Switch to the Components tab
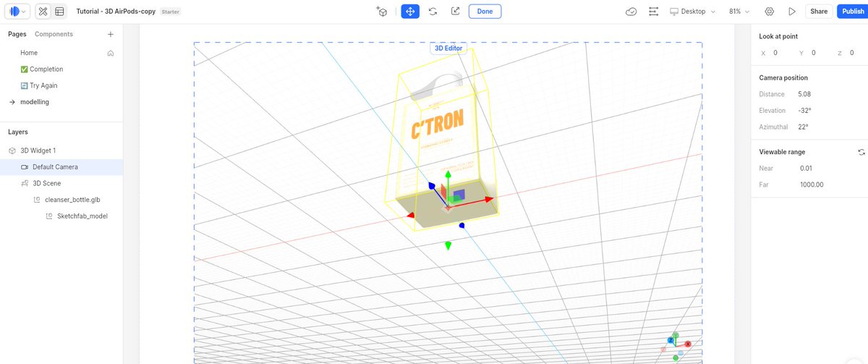This screenshot has height=364, width=868. [x=54, y=34]
